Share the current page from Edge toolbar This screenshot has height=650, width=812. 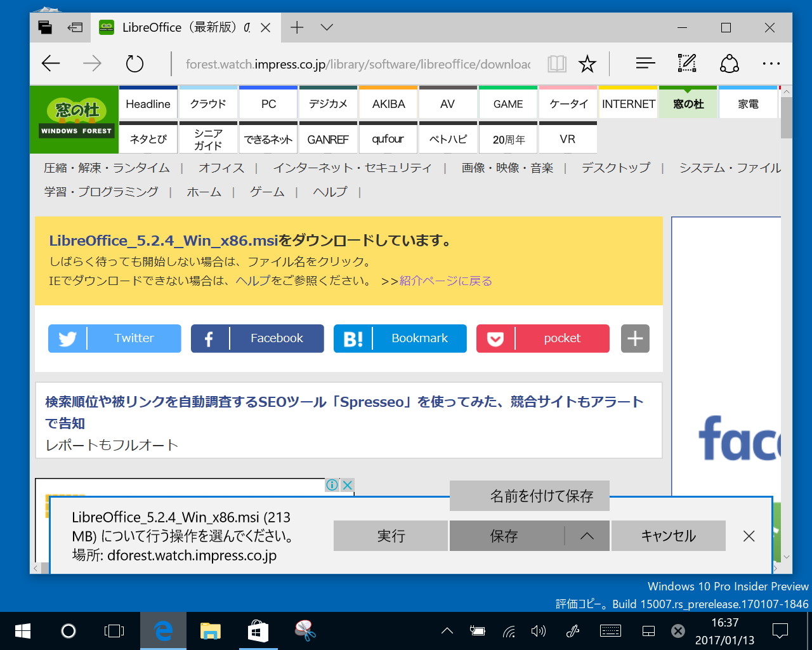tap(729, 63)
